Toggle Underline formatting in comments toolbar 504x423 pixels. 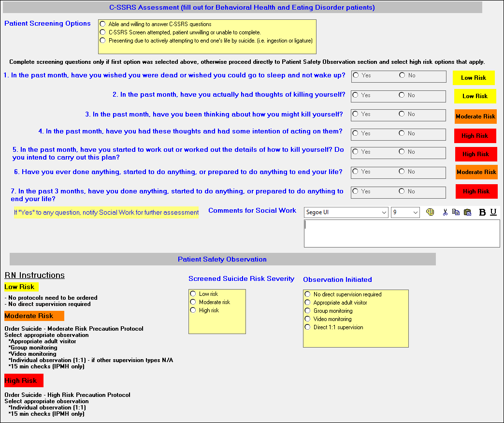click(x=493, y=212)
